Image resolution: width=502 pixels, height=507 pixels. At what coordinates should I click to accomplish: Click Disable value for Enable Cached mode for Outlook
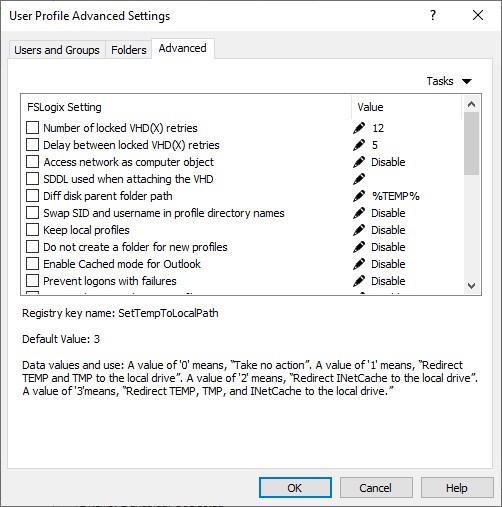(x=388, y=264)
